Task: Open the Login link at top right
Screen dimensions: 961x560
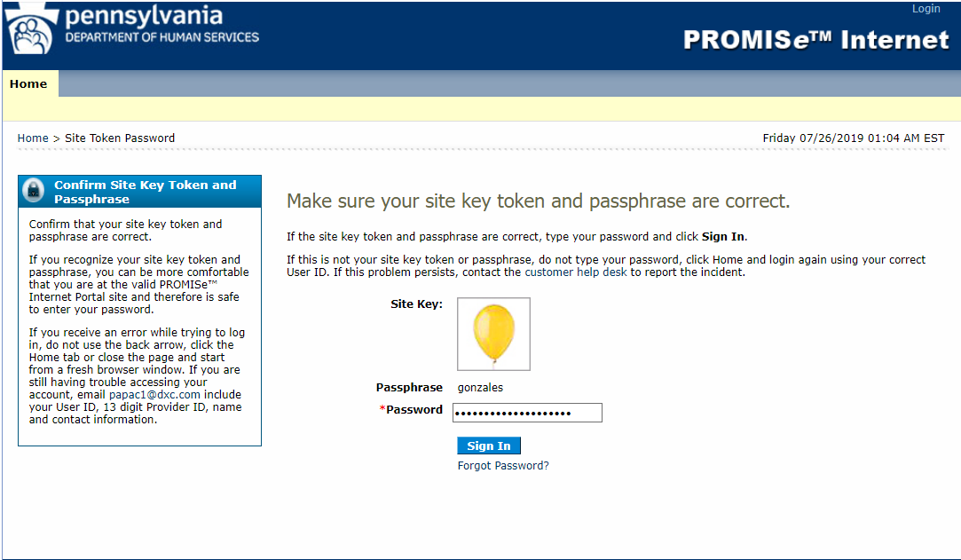Action: pos(926,8)
